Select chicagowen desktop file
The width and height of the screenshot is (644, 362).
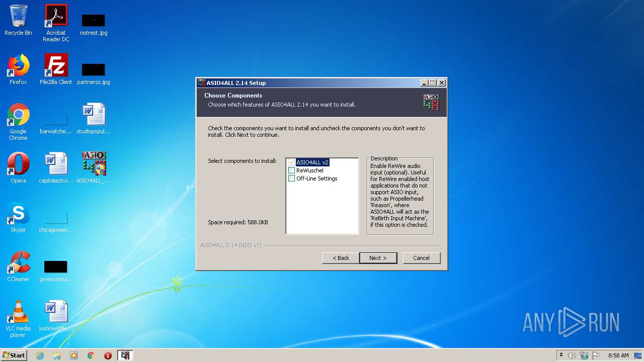click(x=56, y=221)
